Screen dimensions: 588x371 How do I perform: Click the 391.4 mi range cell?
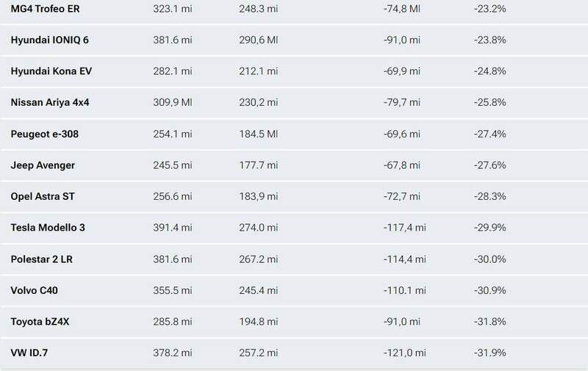(171, 228)
